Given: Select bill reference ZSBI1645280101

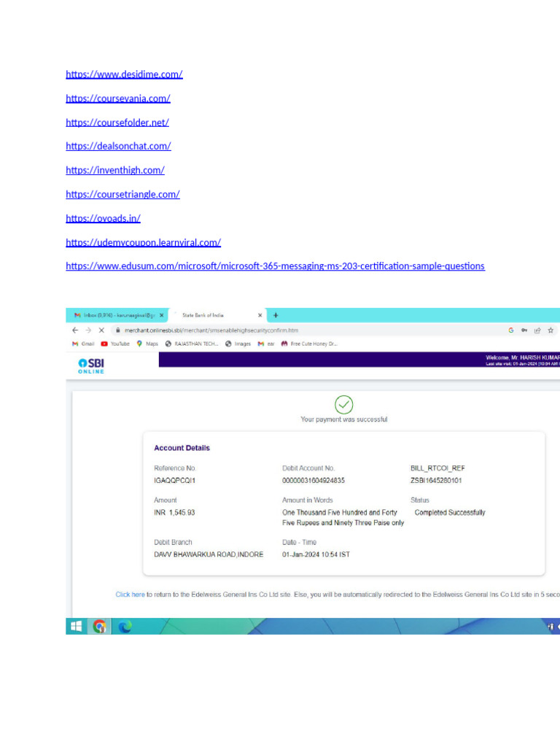Looking at the screenshot, I should [x=436, y=480].
